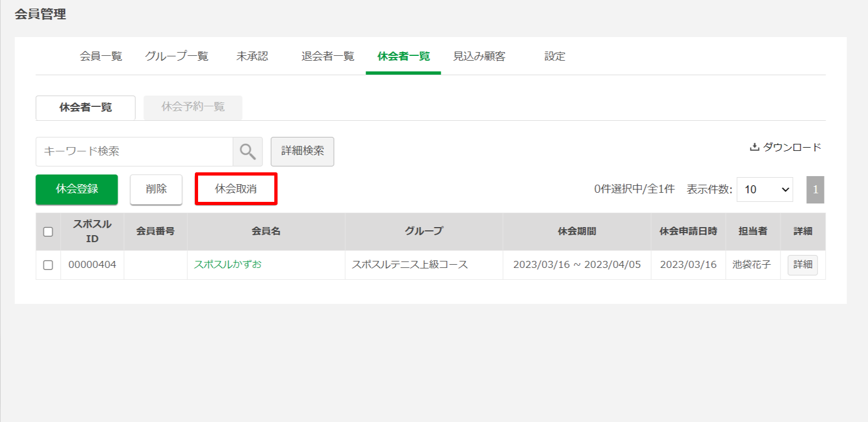
Task: Click the 会員名 column header
Action: pos(266,231)
